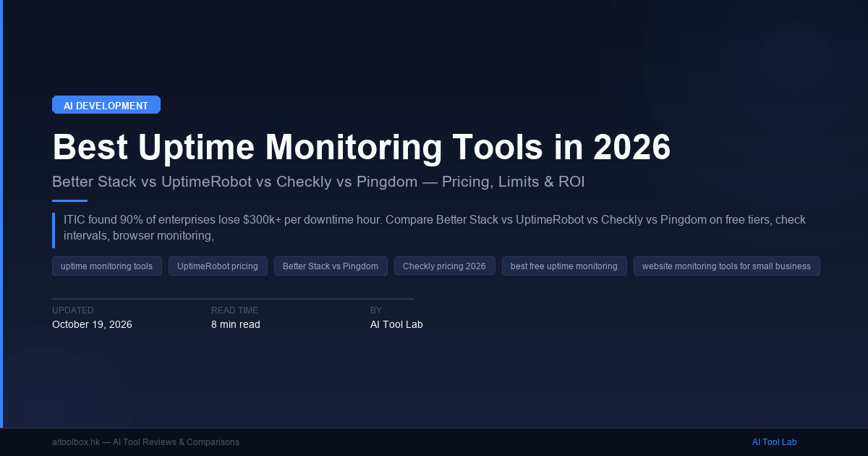Click the AI DEVELOPMENT category badge
The width and height of the screenshot is (868, 456).
[x=106, y=105]
